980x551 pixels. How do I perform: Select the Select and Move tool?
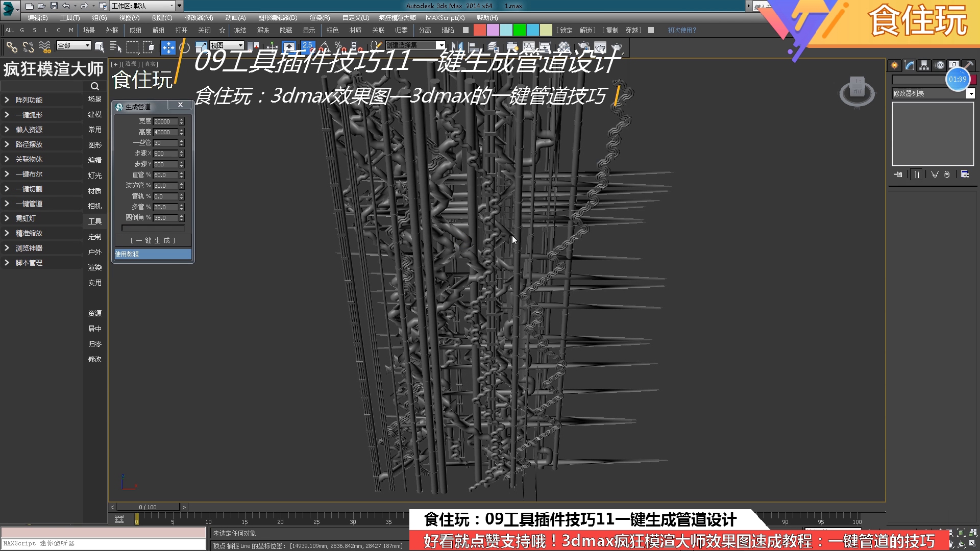(x=168, y=47)
